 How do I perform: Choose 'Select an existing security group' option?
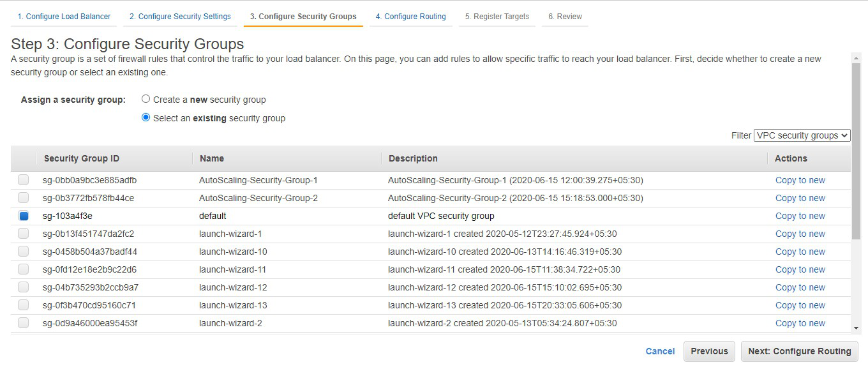pos(146,117)
